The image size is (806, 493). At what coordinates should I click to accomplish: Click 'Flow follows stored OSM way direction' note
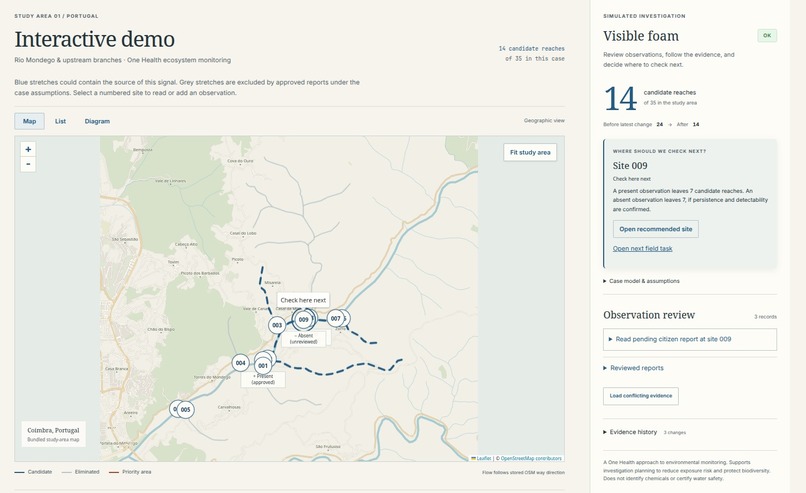coord(523,472)
